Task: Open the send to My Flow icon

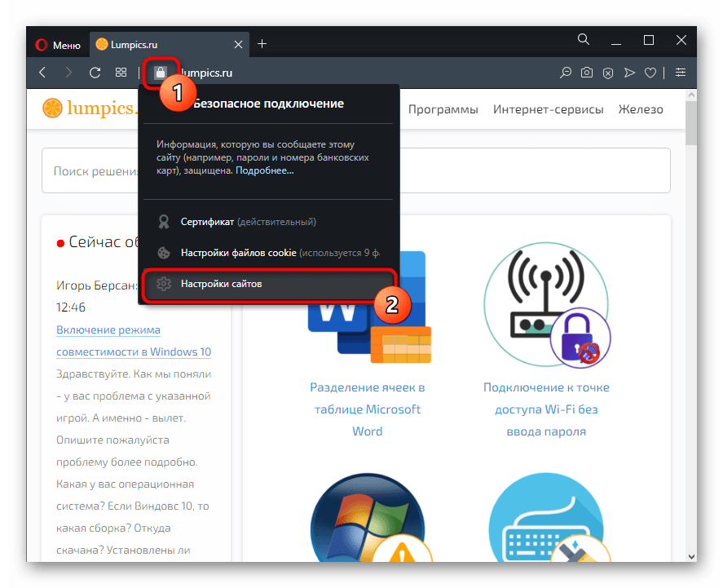Action: (x=629, y=73)
